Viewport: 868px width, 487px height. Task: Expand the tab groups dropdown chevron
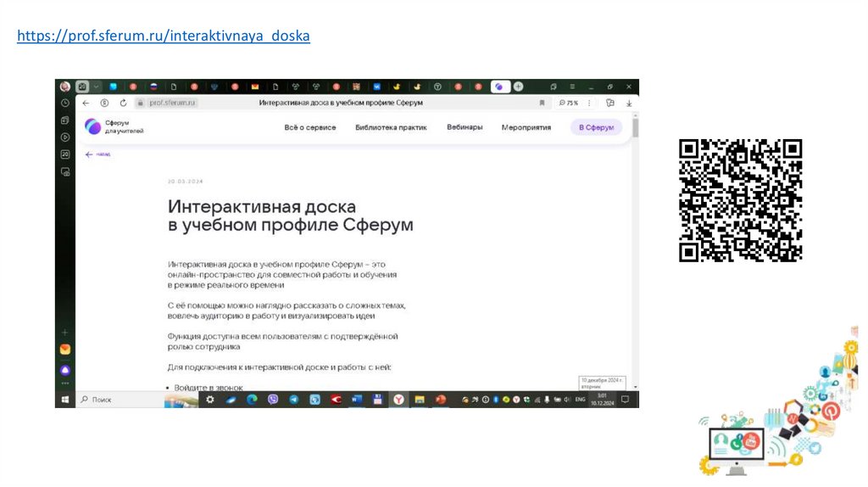coord(97,87)
